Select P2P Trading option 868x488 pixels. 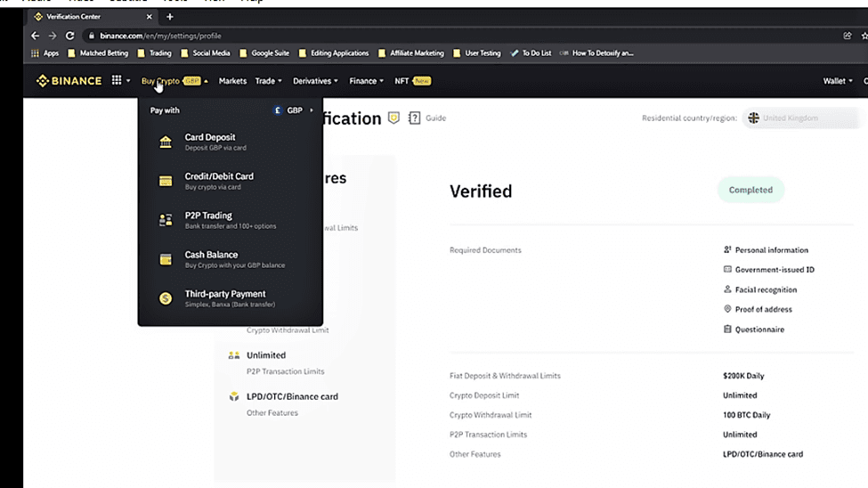click(231, 220)
